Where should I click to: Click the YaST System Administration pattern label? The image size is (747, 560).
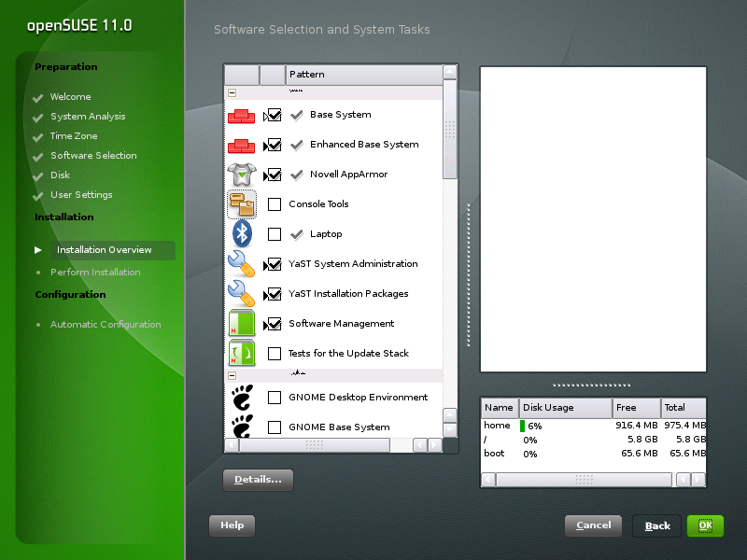353,264
